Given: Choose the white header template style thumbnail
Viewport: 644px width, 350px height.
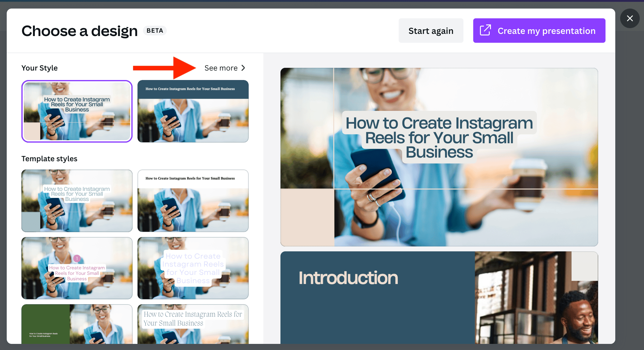Looking at the screenshot, I should click(x=193, y=201).
